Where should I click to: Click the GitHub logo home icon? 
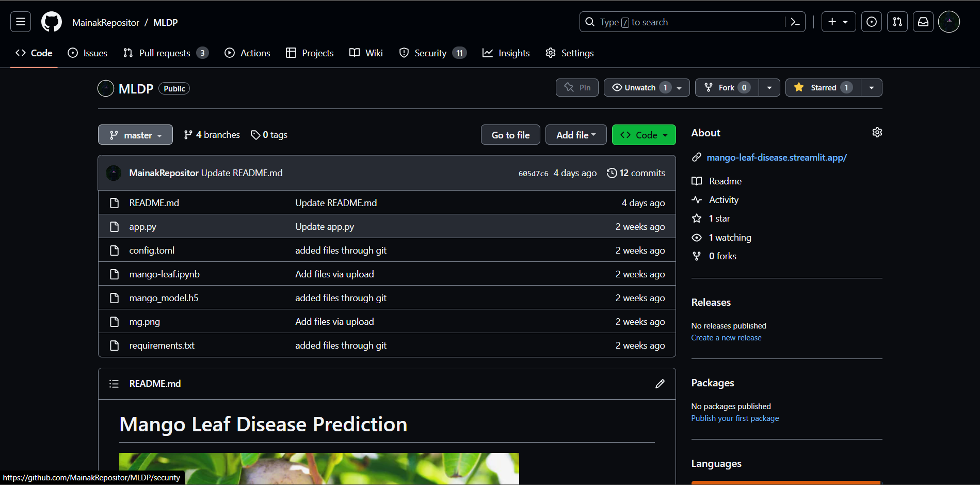[x=51, y=22]
